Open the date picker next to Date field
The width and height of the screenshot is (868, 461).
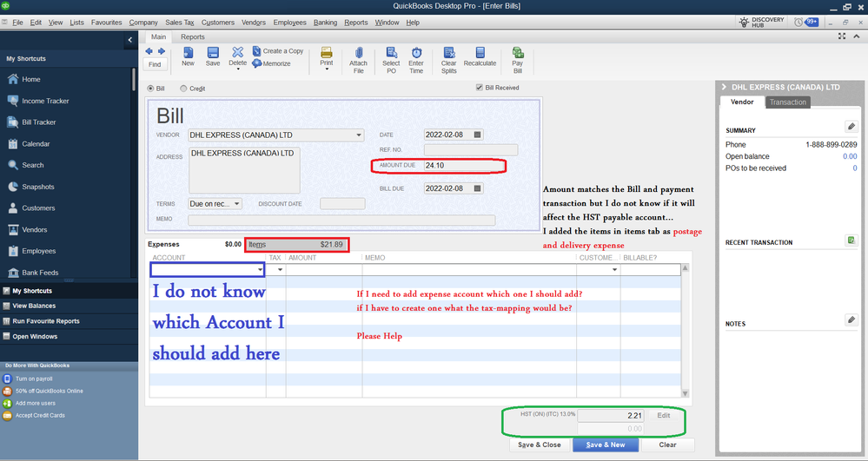tap(478, 135)
